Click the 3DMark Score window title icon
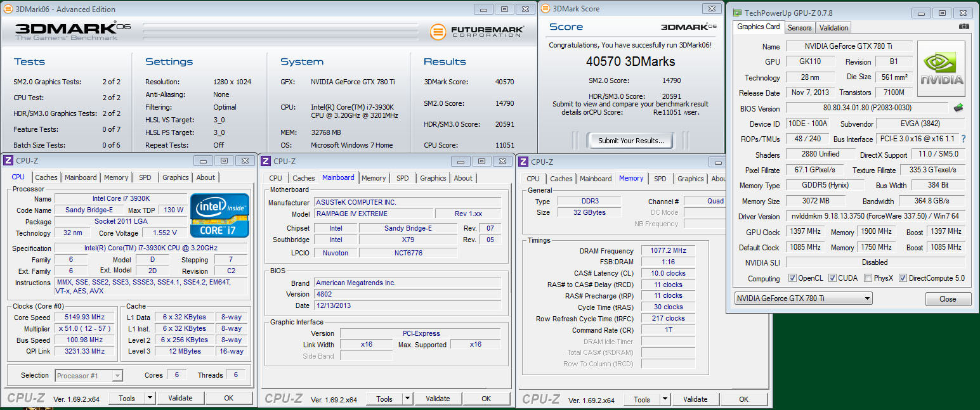The width and height of the screenshot is (980, 410). (546, 9)
